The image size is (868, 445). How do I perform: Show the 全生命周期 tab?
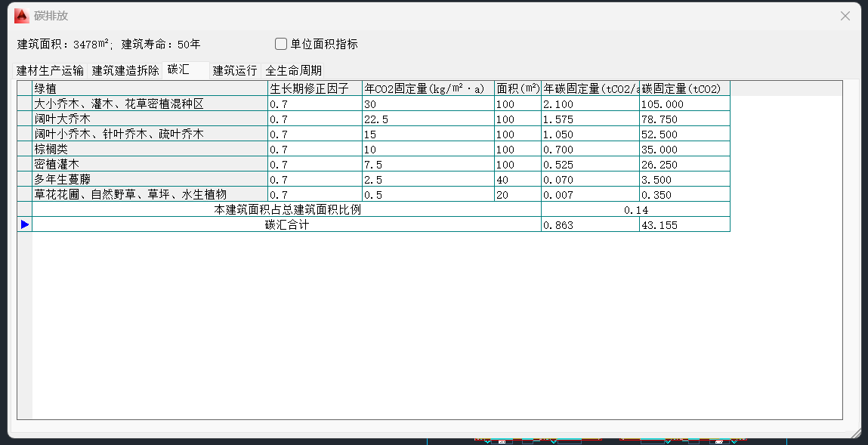coord(293,71)
